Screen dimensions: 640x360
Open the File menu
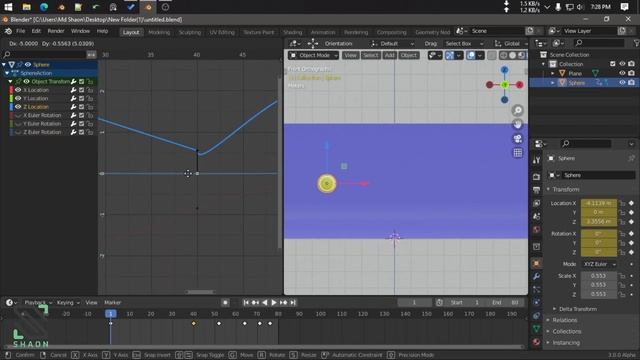pyautogui.click(x=20, y=31)
